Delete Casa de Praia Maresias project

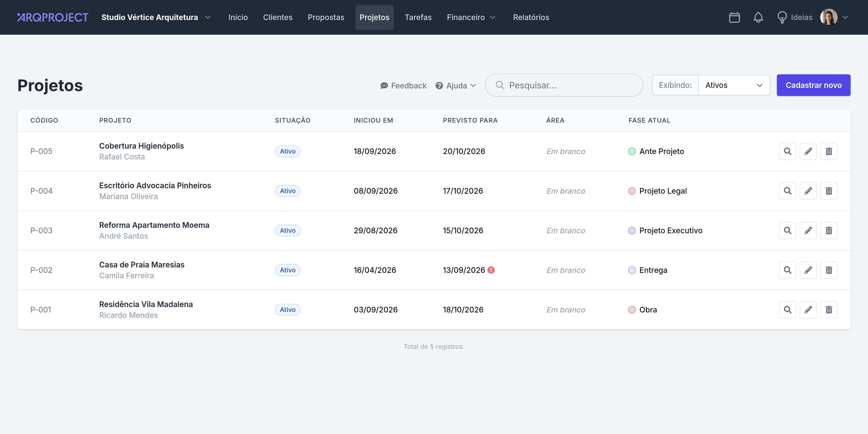[829, 270]
